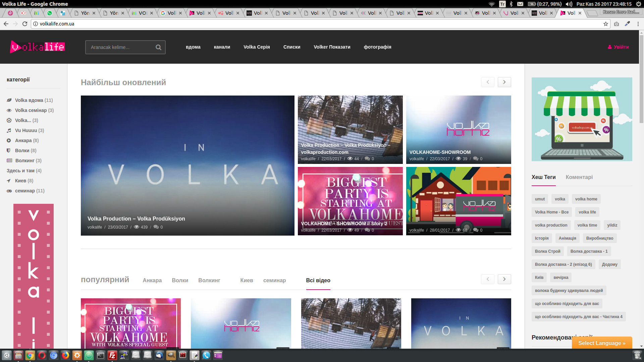
Task: Click the user icon beside Увійти
Action: coord(610,47)
